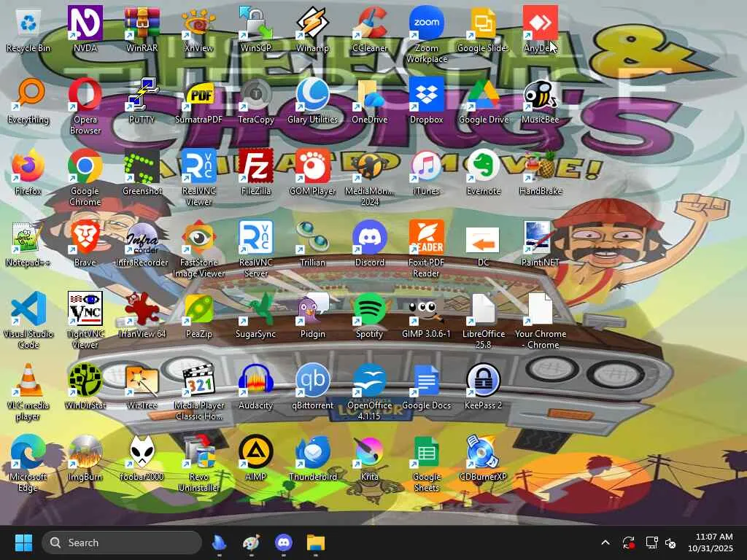Select the MusicBee shortcut

click(541, 94)
